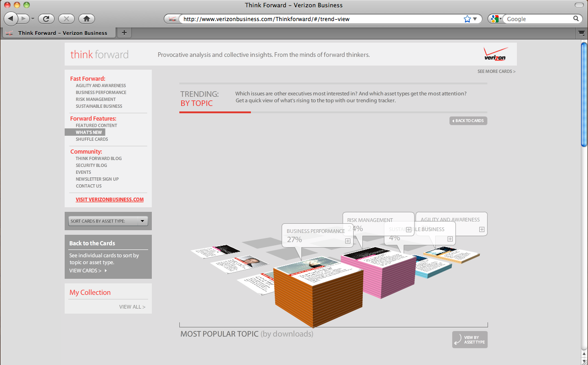
Task: Open the Security Blog link
Action: pos(91,166)
